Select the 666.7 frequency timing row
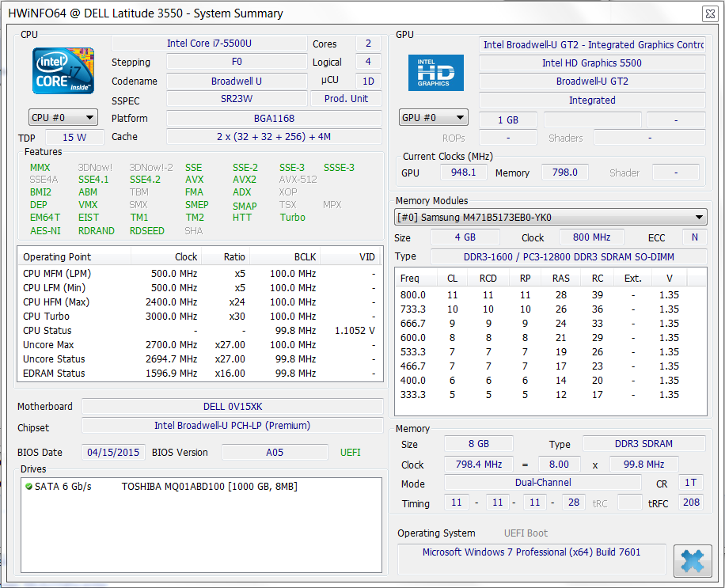This screenshot has width=725, height=588. point(550,324)
